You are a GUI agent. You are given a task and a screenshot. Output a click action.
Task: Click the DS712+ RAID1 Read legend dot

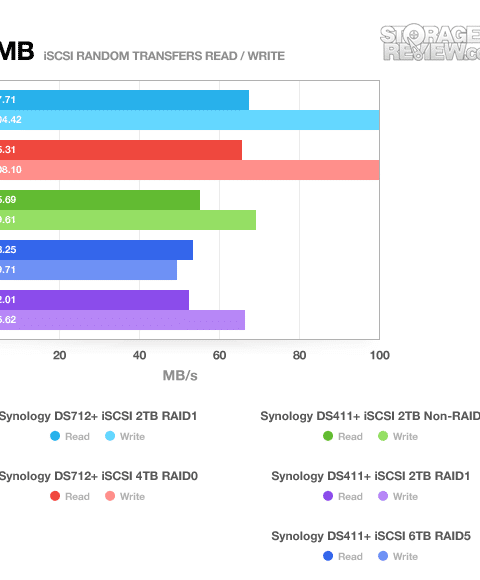(x=55, y=436)
